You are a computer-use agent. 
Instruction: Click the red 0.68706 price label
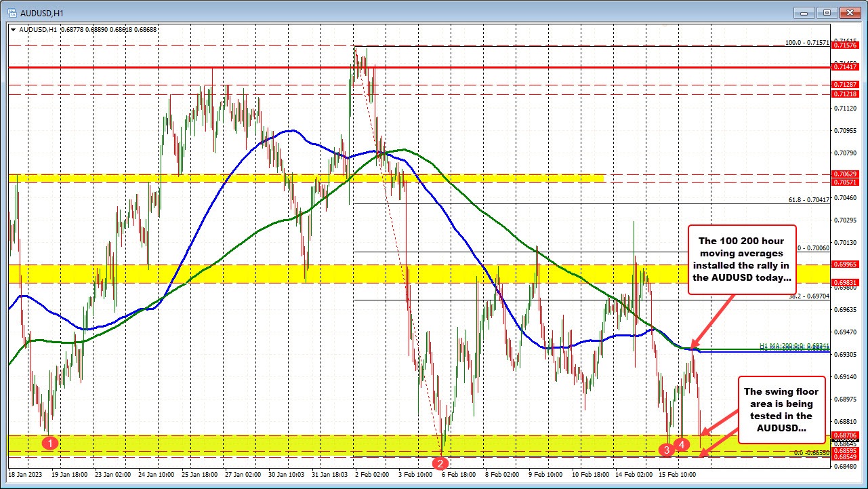click(848, 435)
